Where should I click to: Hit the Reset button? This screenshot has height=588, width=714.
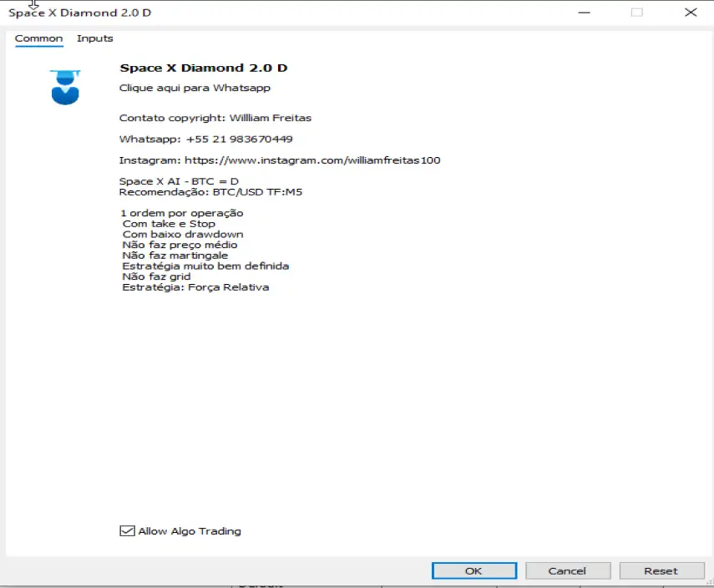tap(661, 570)
